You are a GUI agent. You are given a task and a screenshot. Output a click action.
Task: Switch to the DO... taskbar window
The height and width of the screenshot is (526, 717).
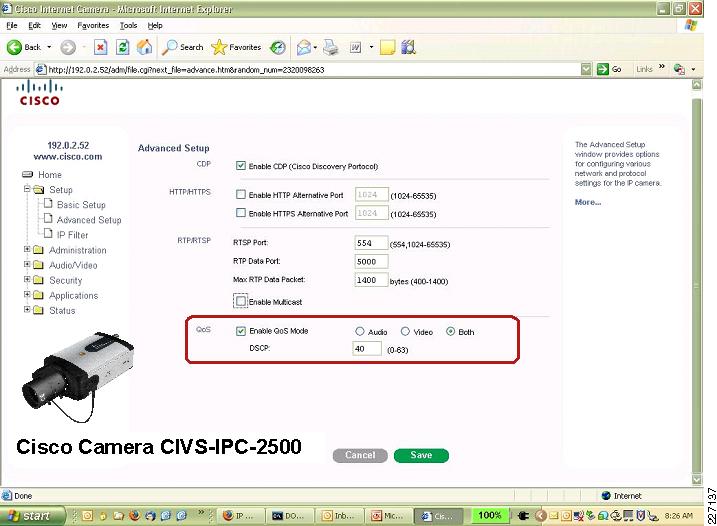tap(290, 516)
